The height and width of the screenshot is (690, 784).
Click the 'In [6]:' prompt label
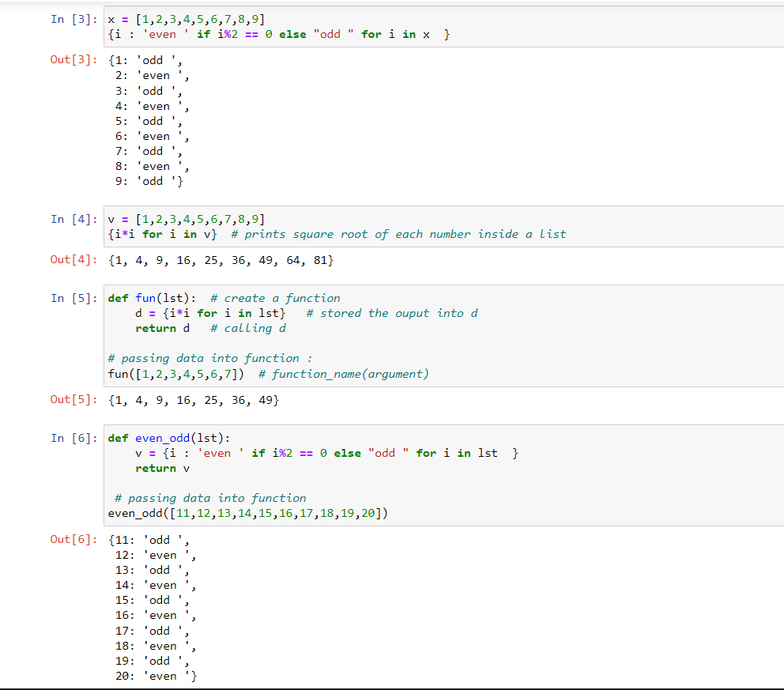pos(74,439)
